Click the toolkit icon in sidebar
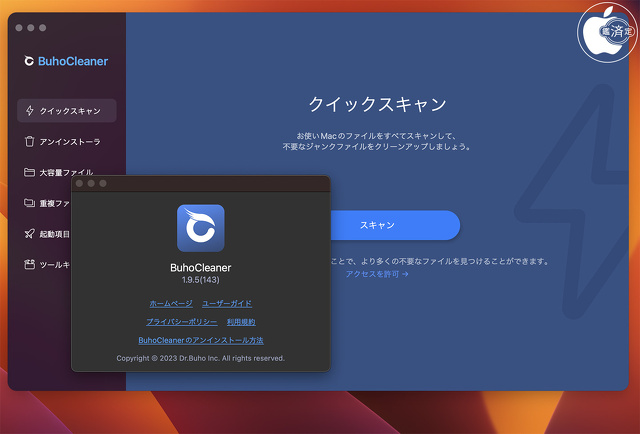The width and height of the screenshot is (640, 434). [x=29, y=265]
